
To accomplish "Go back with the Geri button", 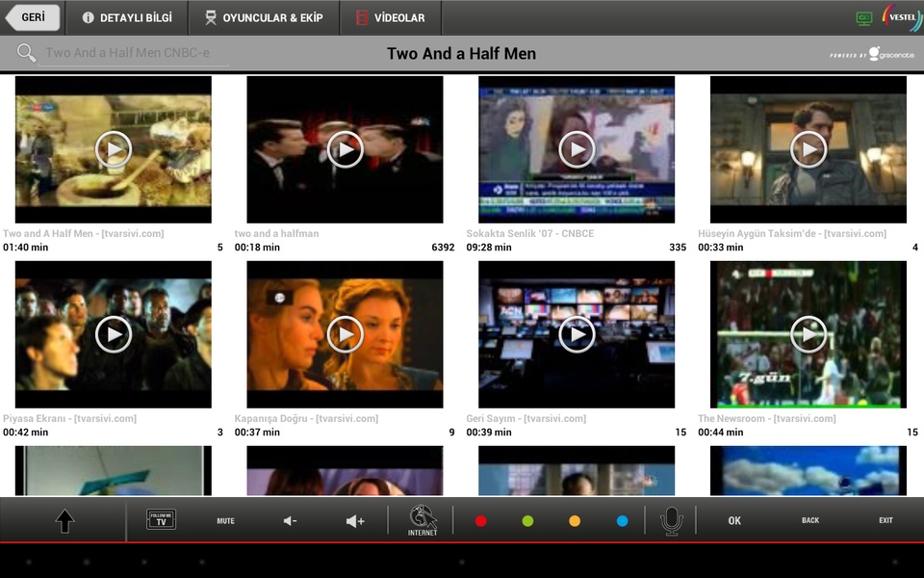I will click(x=33, y=17).
